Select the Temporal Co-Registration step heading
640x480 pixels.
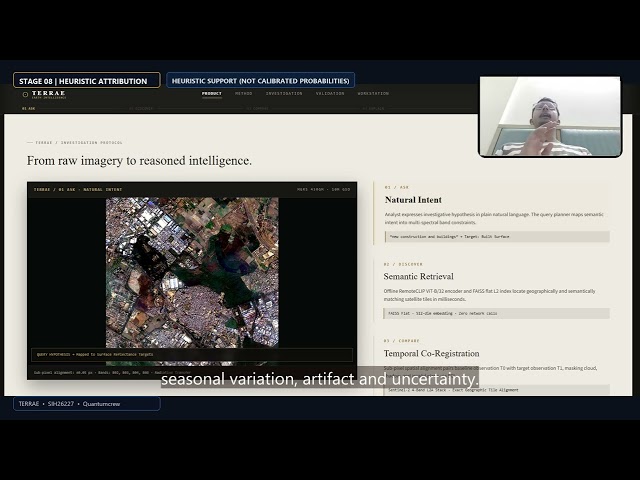click(x=431, y=353)
